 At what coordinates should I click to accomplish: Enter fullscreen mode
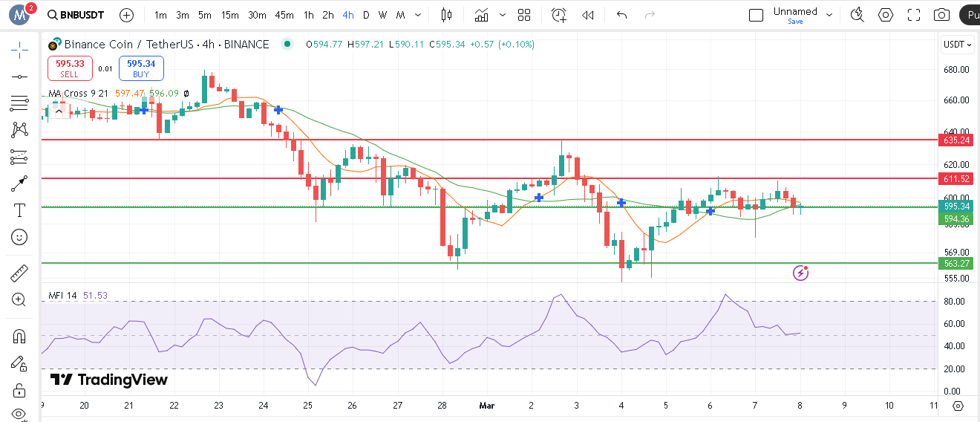coord(914,15)
